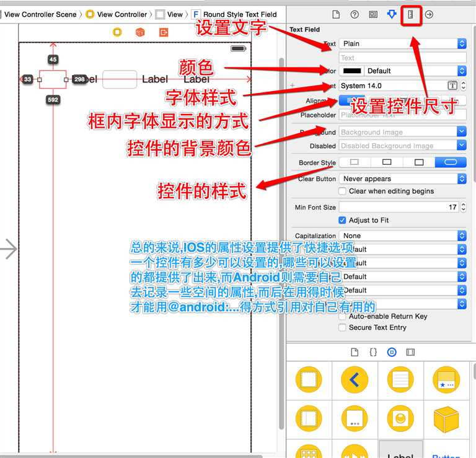Image resolution: width=476 pixels, height=458 pixels.
Task: Click Round Style Text Field breadcrumb
Action: tap(235, 14)
